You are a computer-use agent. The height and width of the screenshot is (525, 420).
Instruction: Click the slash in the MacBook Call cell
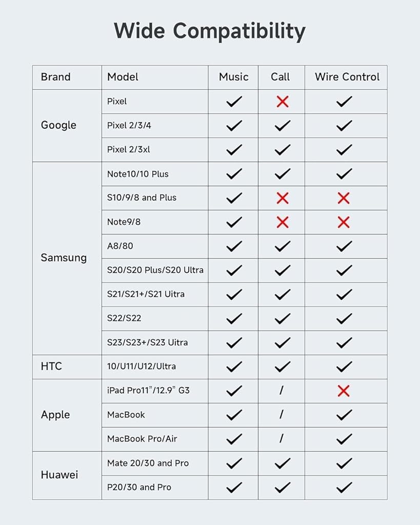281,415
